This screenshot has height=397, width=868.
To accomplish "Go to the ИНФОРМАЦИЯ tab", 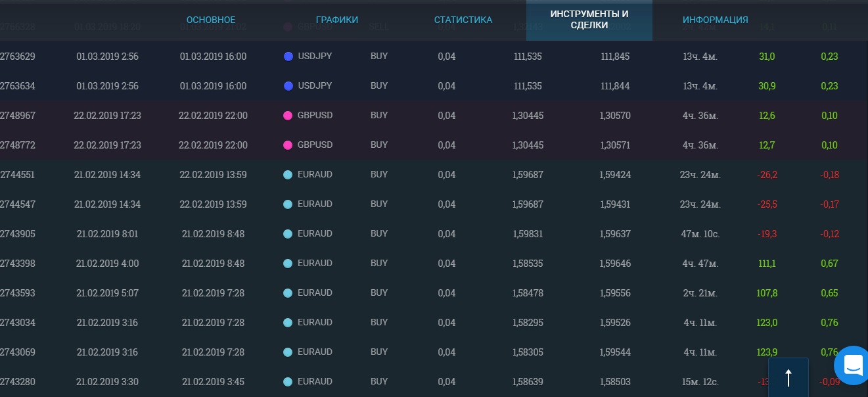I will (715, 20).
